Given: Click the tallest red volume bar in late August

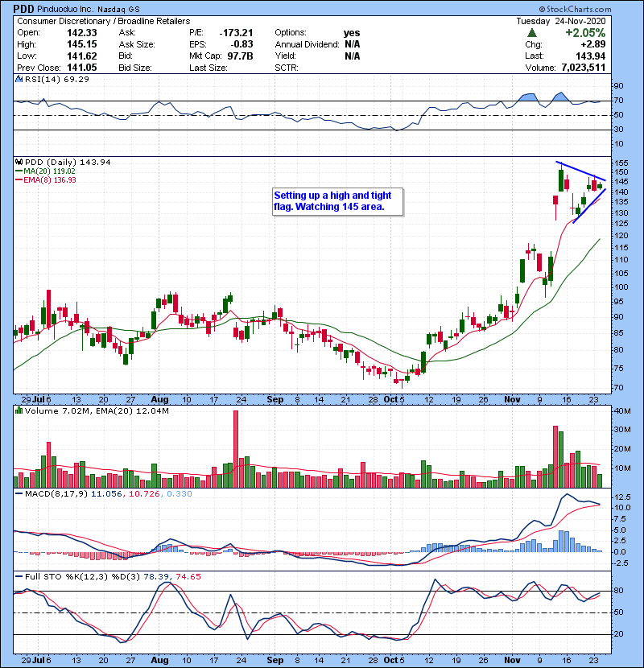Looking at the screenshot, I should tap(236, 449).
